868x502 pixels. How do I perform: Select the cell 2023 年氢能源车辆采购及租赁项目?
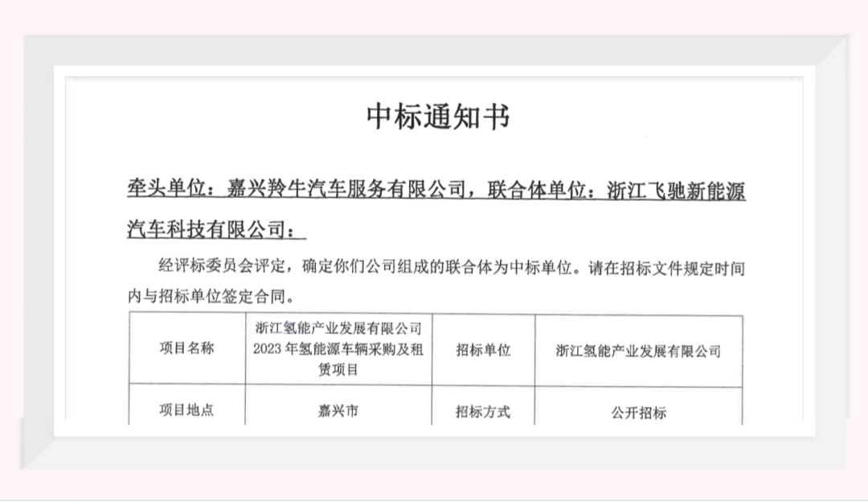click(x=338, y=348)
